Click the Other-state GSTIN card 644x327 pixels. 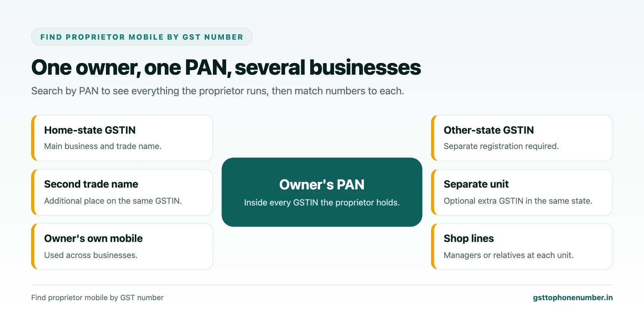522,138
